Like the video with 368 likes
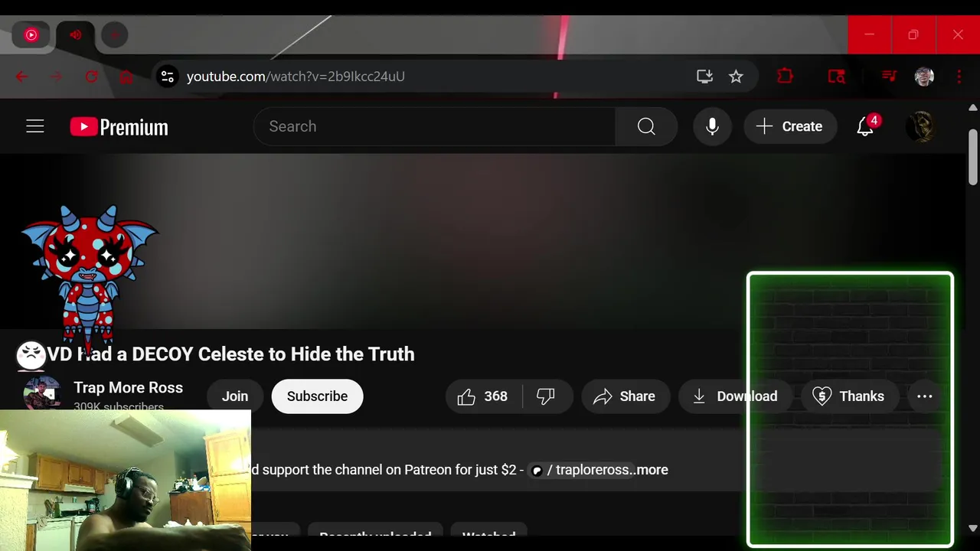Image resolution: width=980 pixels, height=551 pixels. click(x=484, y=396)
